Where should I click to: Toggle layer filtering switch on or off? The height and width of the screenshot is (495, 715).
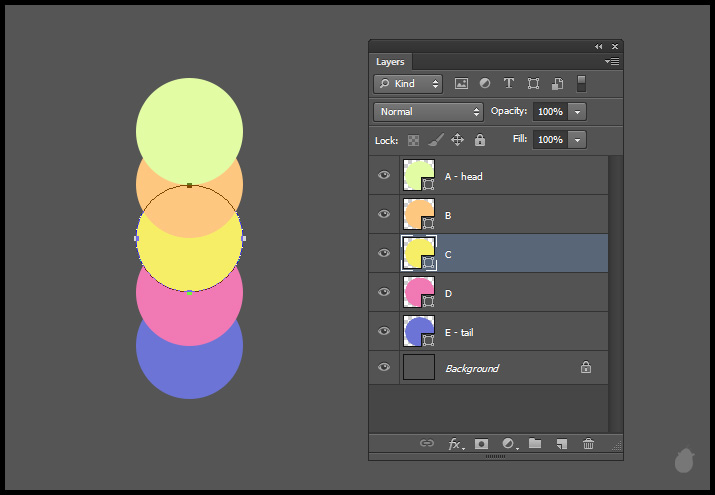582,84
